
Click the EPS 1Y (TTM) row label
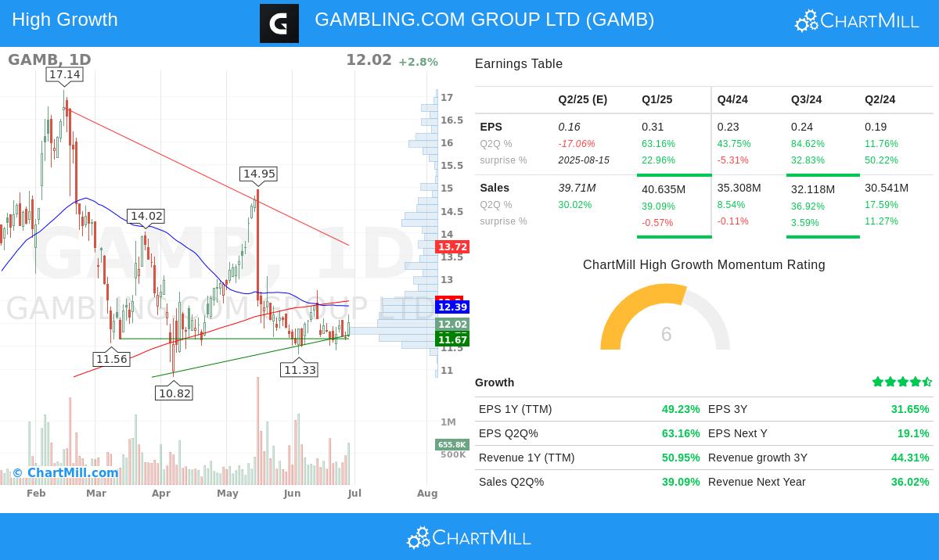coord(515,409)
